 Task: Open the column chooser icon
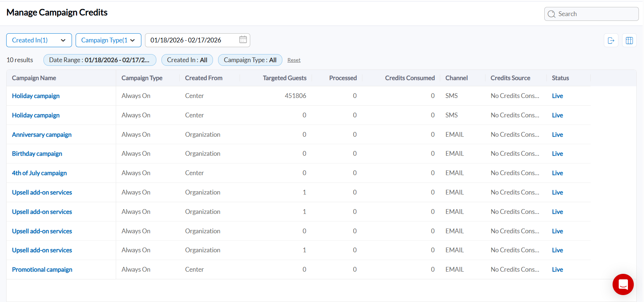629,41
